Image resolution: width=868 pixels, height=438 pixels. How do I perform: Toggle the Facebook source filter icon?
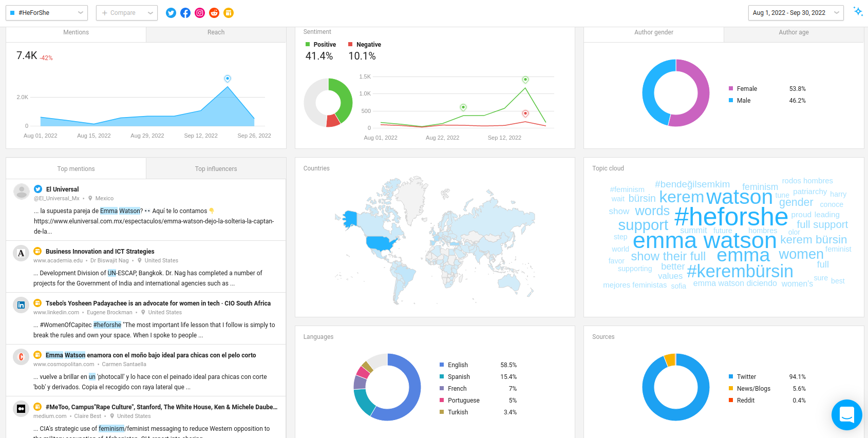(185, 13)
